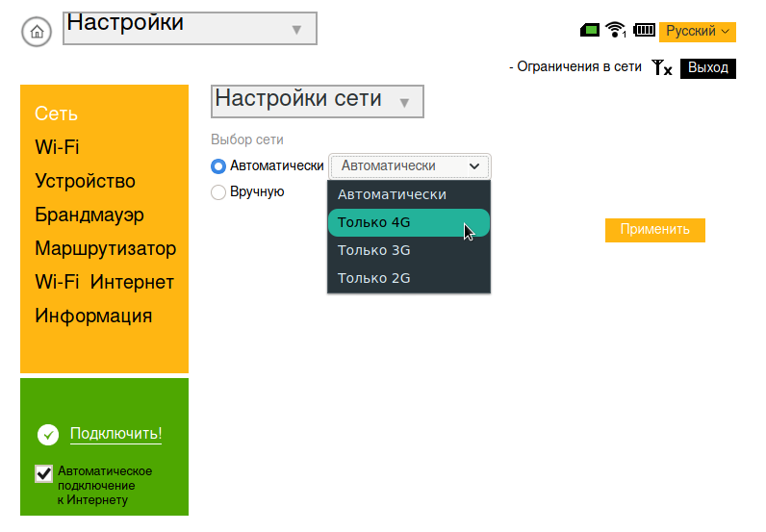766x532 pixels.
Task: Select the Вручную radio button
Action: [x=218, y=192]
